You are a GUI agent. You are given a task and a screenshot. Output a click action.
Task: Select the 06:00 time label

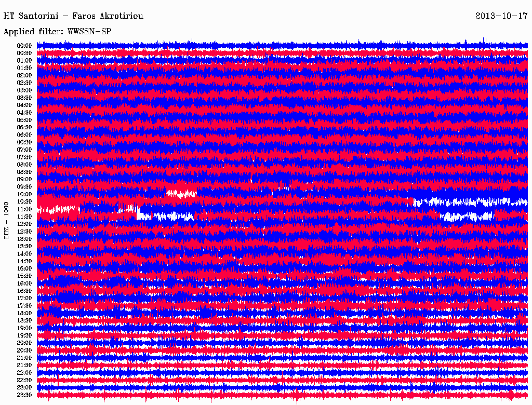point(24,134)
